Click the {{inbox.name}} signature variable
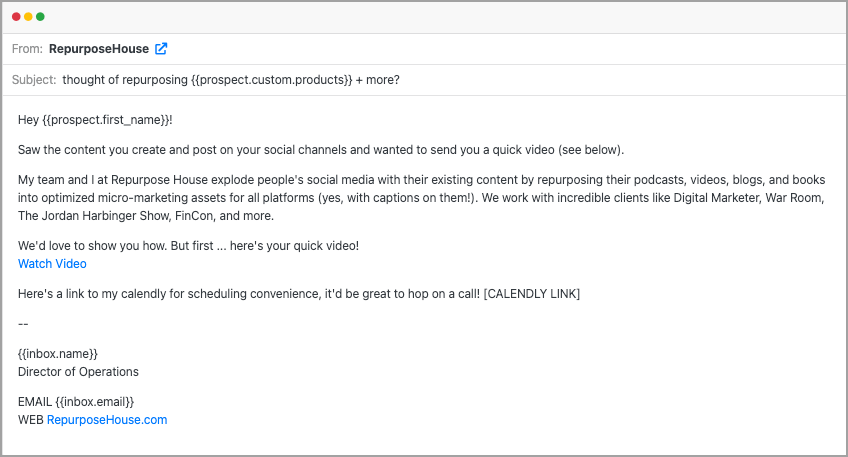 58,354
